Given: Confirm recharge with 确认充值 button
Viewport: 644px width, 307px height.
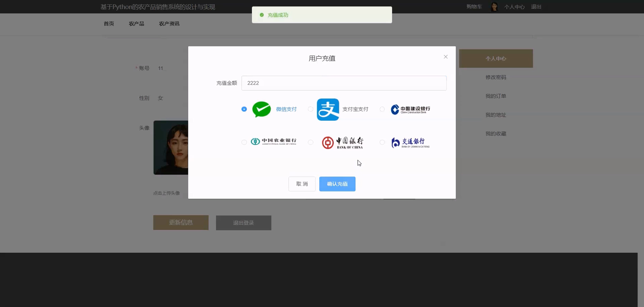Looking at the screenshot, I should 337,184.
